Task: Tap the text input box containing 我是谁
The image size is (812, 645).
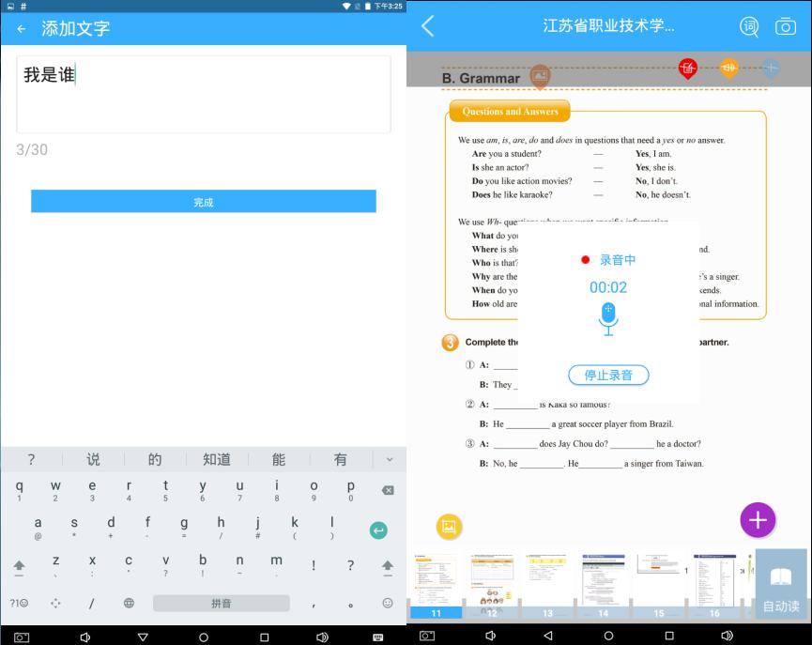Action: pos(204,94)
